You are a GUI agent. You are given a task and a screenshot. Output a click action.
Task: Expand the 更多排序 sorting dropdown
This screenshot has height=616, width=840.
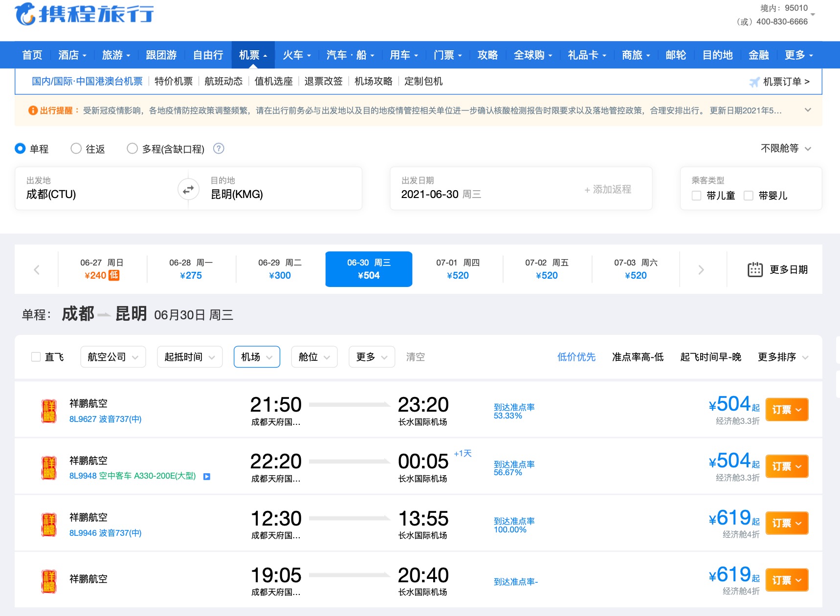(783, 357)
